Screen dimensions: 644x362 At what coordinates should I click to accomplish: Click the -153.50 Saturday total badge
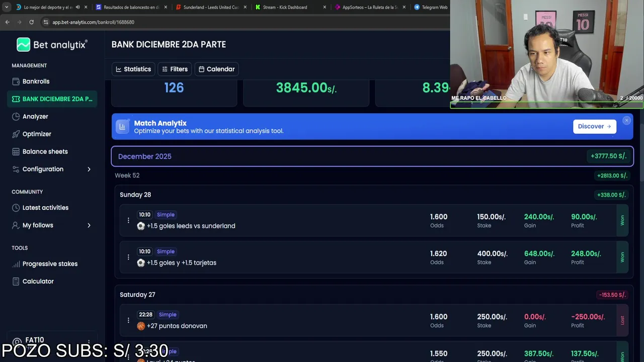(612, 295)
